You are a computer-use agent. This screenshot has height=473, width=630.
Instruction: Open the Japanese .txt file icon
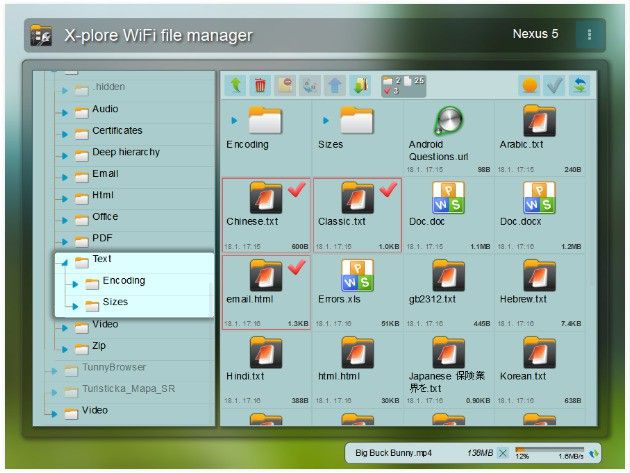point(448,352)
